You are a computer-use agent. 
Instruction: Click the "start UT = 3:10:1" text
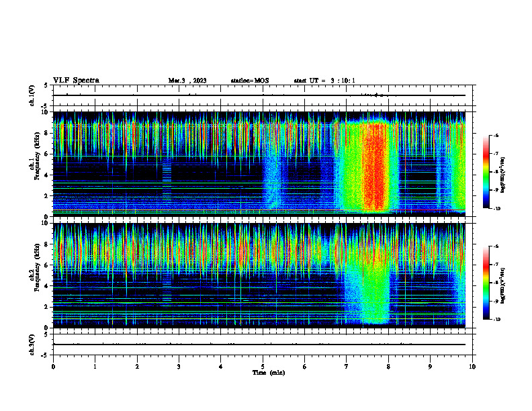pos(324,81)
